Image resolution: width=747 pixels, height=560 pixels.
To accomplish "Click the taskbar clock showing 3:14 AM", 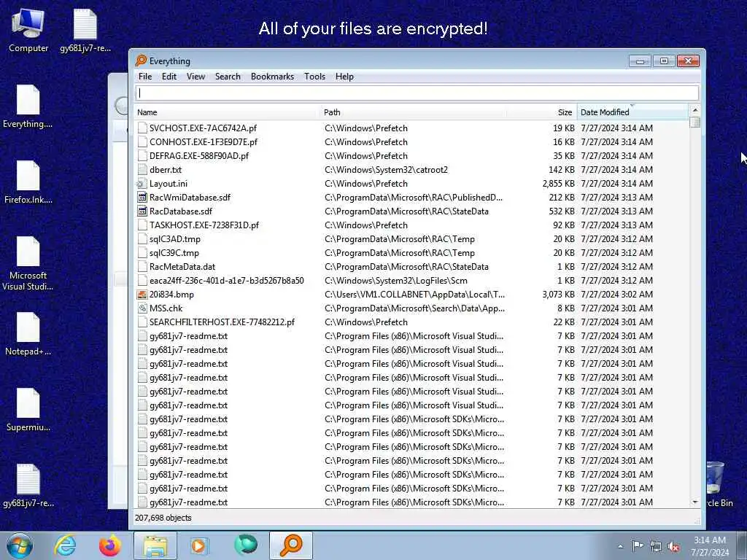I will (710, 545).
